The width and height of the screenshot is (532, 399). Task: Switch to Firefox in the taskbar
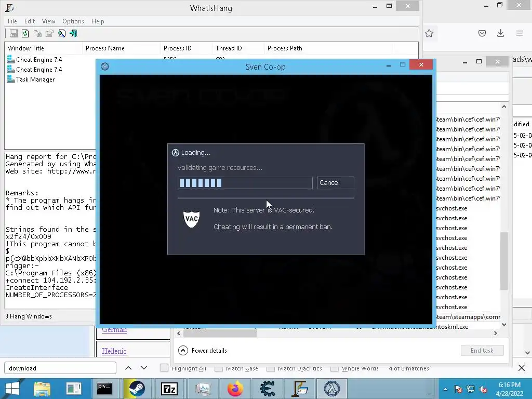point(235,389)
